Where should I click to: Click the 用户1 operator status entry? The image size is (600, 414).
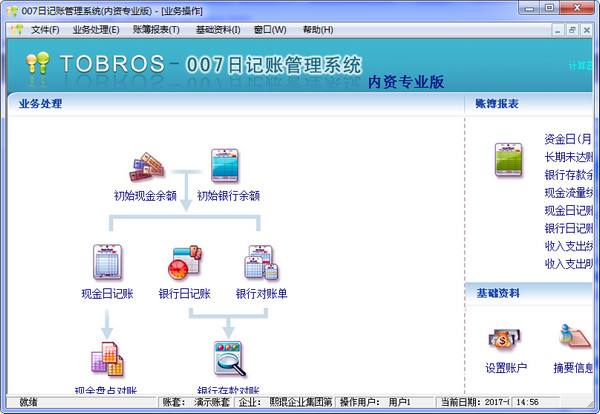(x=399, y=402)
